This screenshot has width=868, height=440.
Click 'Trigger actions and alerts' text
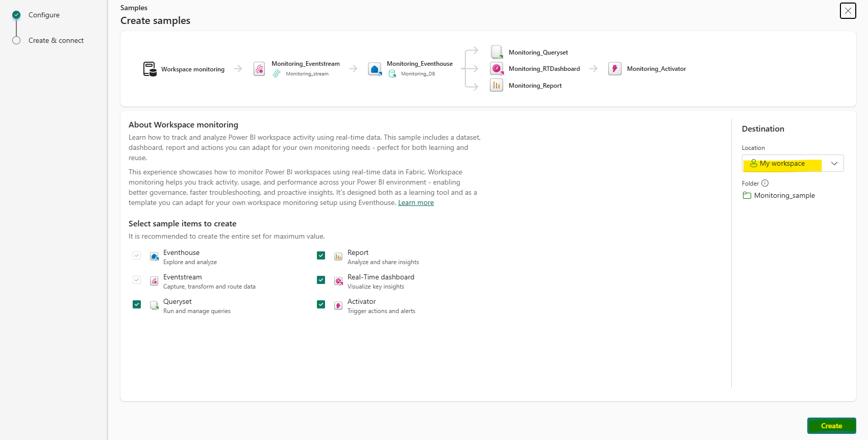[x=381, y=311]
